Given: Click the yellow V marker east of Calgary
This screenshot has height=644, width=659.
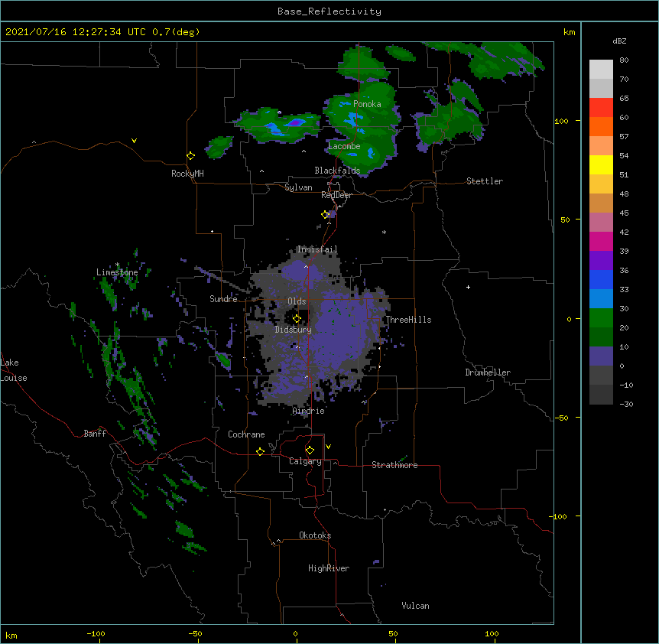Looking at the screenshot, I should click(x=328, y=447).
